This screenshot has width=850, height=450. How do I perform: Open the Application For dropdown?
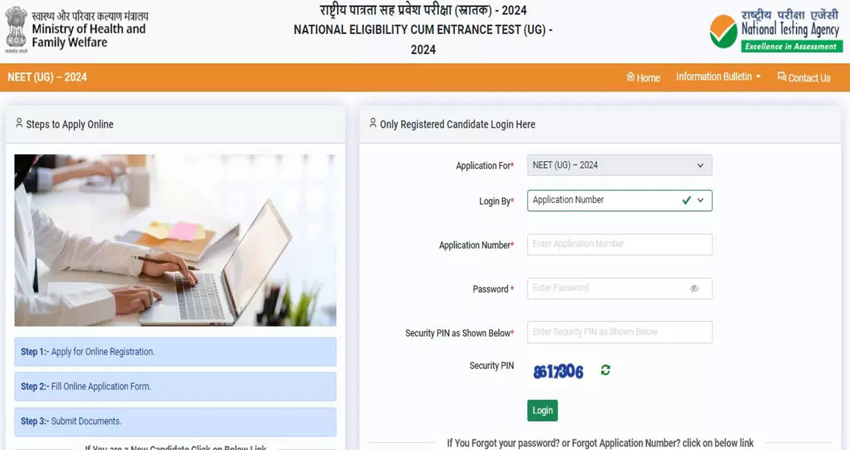click(620, 165)
